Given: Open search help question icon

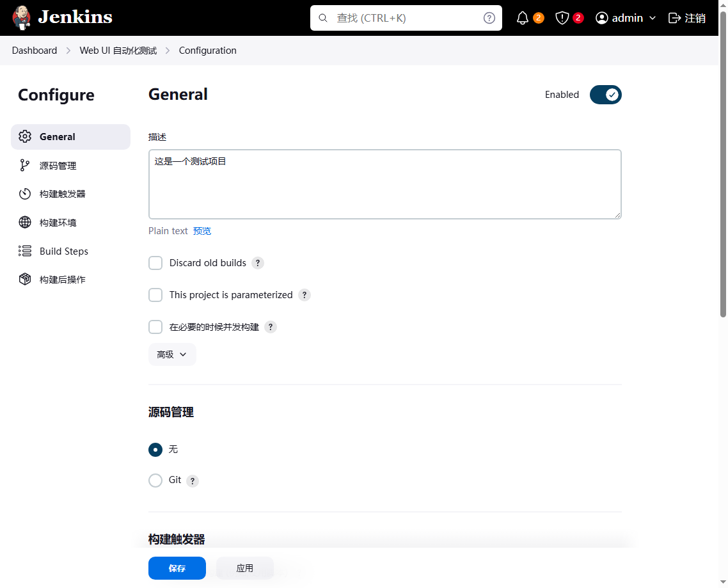Looking at the screenshot, I should tap(489, 18).
